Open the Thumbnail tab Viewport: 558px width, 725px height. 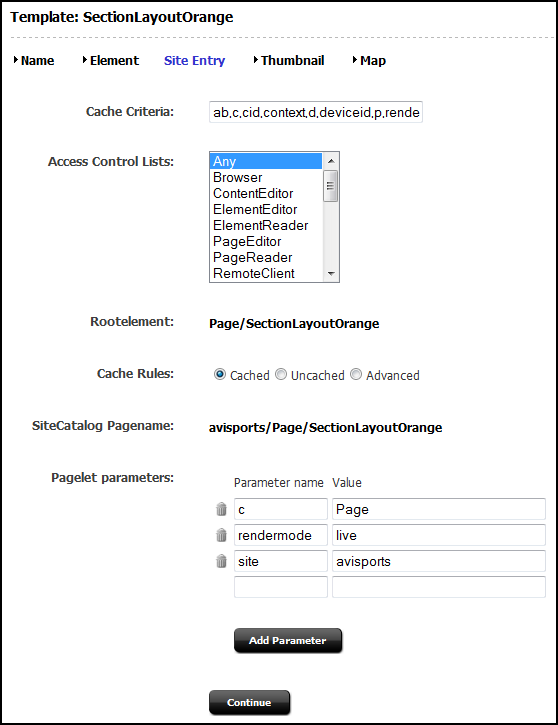tap(292, 61)
